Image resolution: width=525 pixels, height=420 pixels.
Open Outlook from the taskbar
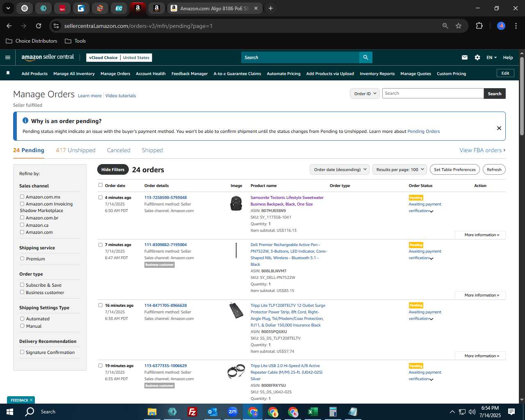pos(212,412)
